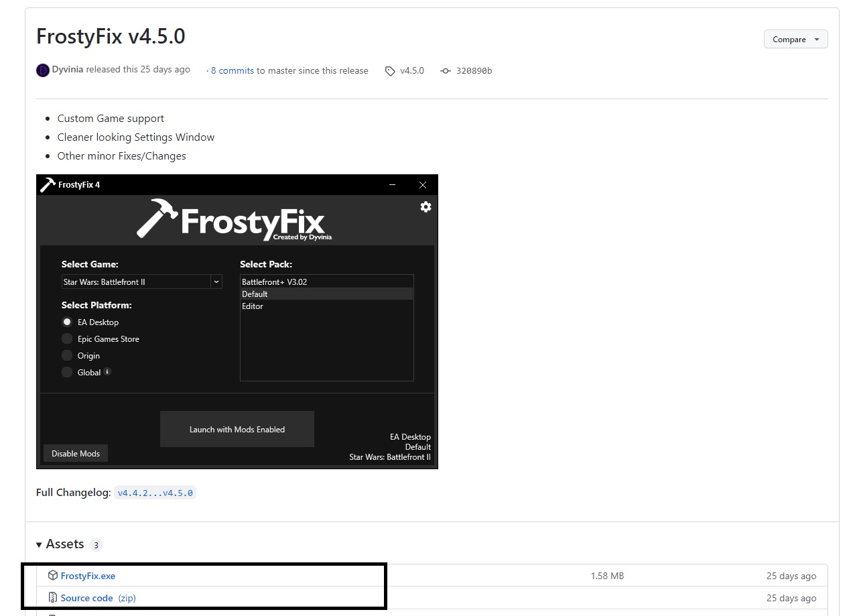Select the EA Desktop radio button
Image resolution: width=849 pixels, height=616 pixels.
(67, 322)
